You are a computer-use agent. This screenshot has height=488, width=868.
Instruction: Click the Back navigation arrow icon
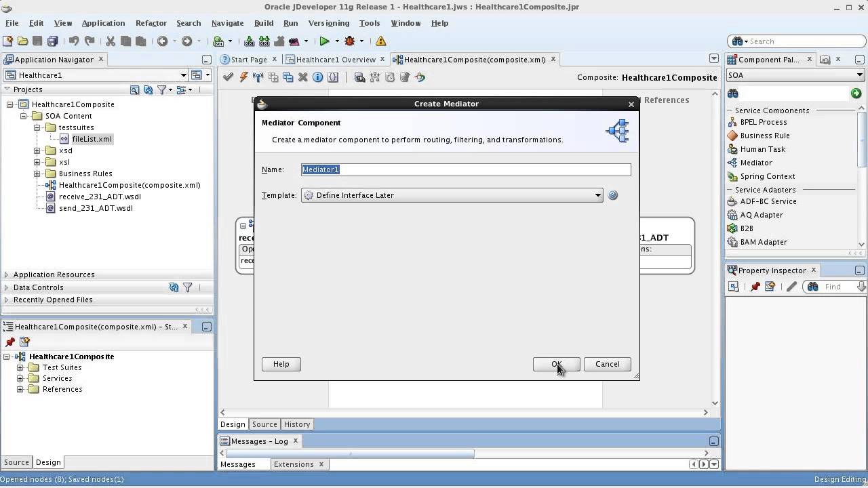click(x=162, y=41)
